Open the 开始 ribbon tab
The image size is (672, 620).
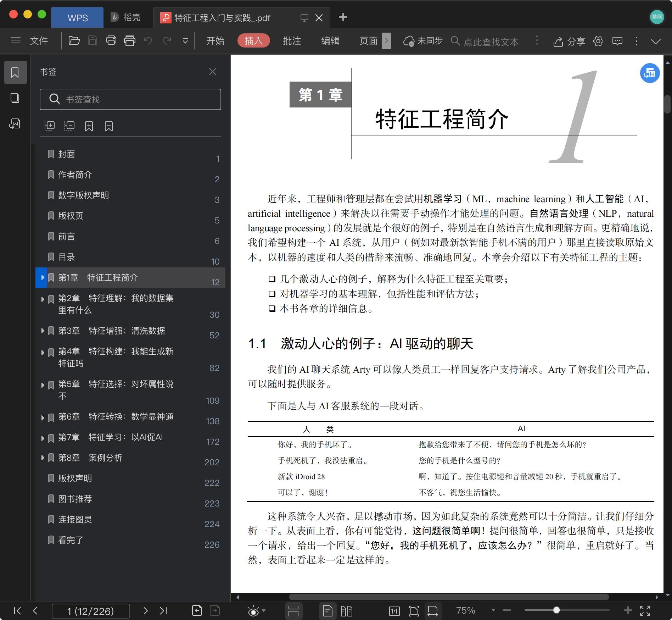(x=215, y=41)
